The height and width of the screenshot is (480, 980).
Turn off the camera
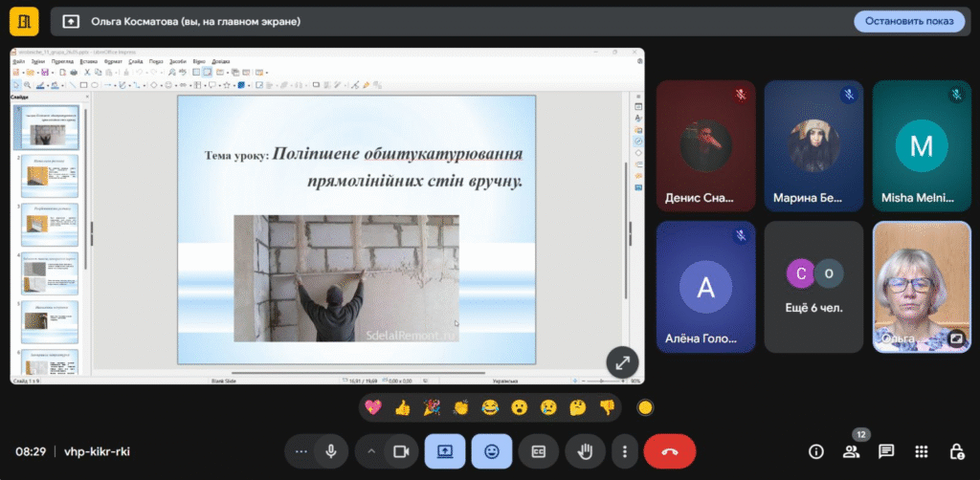pos(402,451)
